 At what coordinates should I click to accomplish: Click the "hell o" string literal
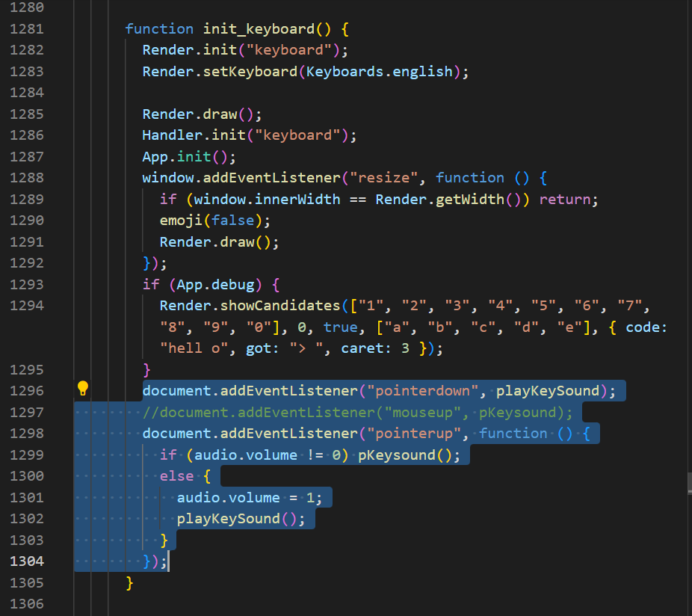tap(194, 348)
